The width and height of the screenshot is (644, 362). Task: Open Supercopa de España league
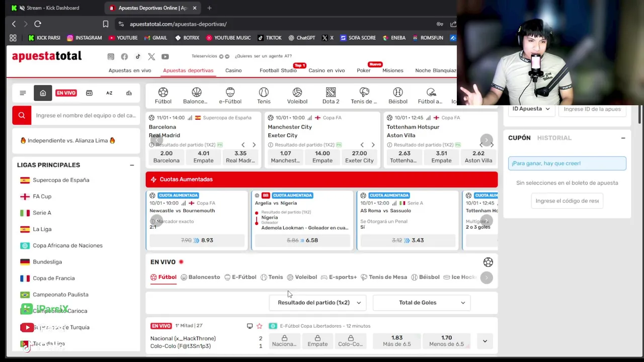[x=60, y=180]
